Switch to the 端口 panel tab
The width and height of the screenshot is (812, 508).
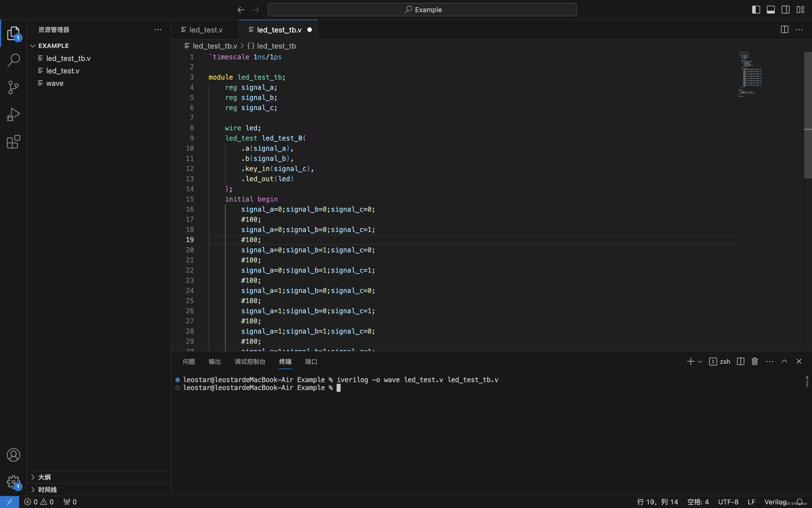pos(311,362)
